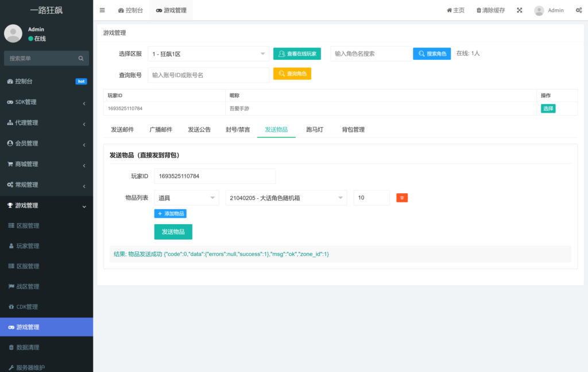Click the blue 搜索角色 button
Viewport: 588px width, 372px height.
pos(432,53)
